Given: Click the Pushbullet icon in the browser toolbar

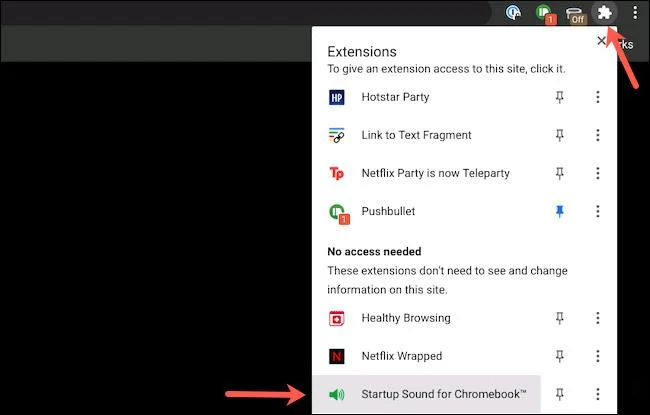Looking at the screenshot, I should pos(545,13).
